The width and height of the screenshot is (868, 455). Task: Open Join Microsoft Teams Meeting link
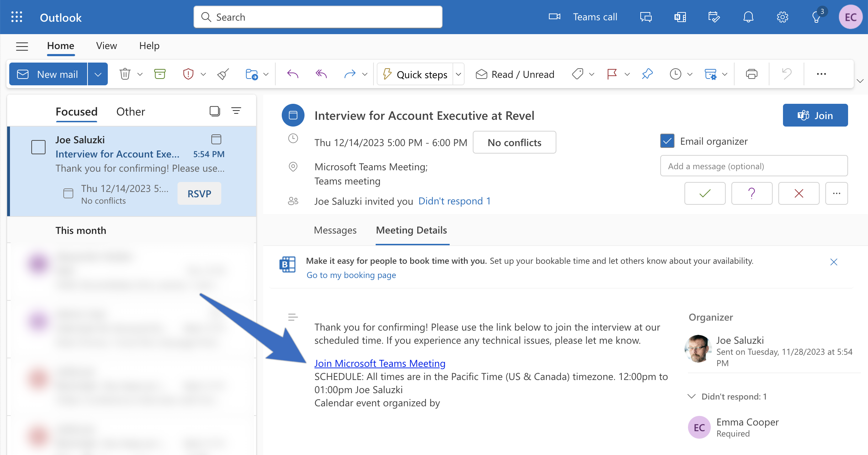click(x=380, y=363)
